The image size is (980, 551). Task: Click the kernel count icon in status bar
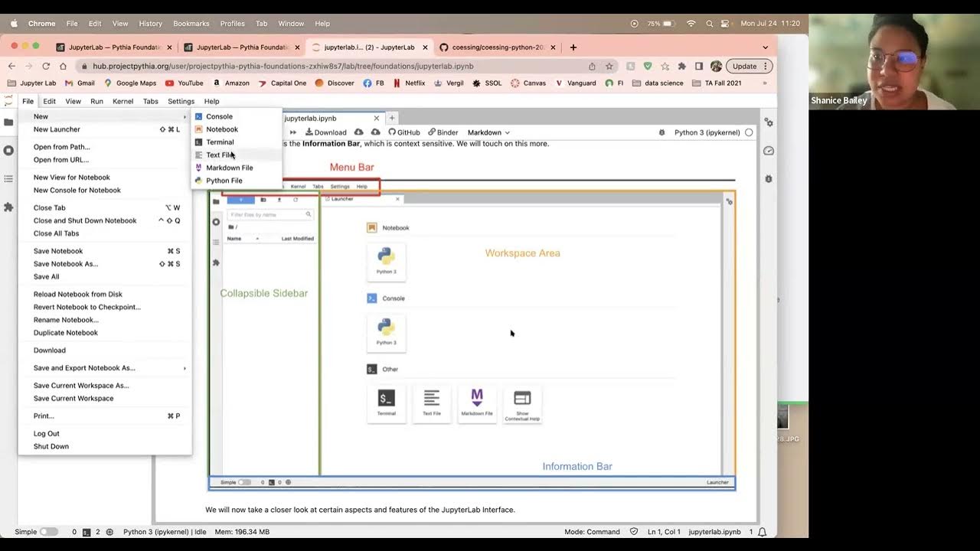coord(109,532)
